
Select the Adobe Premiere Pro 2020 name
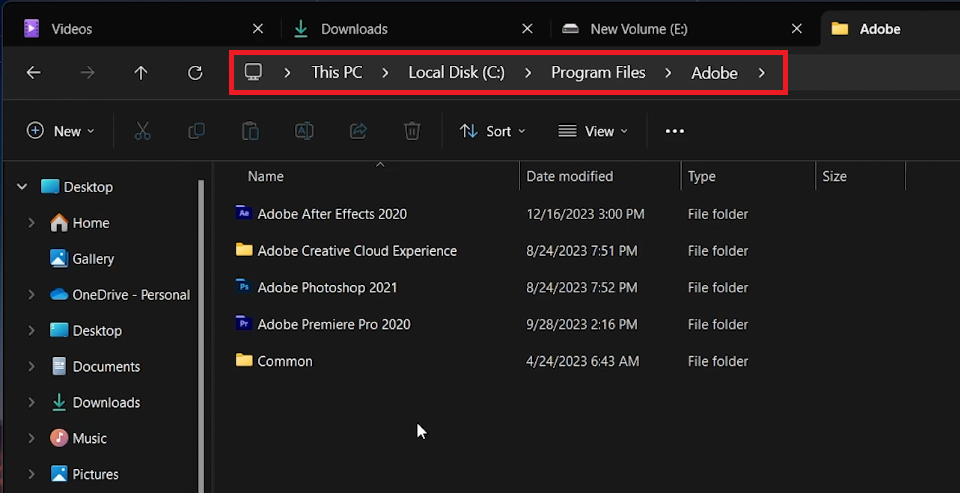click(334, 324)
